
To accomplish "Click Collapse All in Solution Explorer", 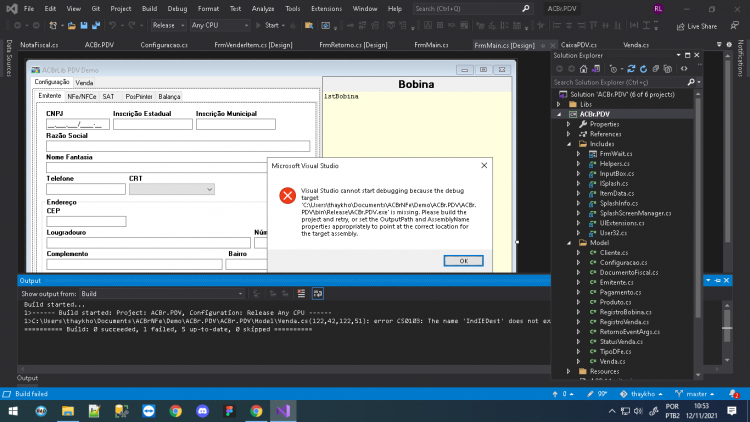I will 656,69.
